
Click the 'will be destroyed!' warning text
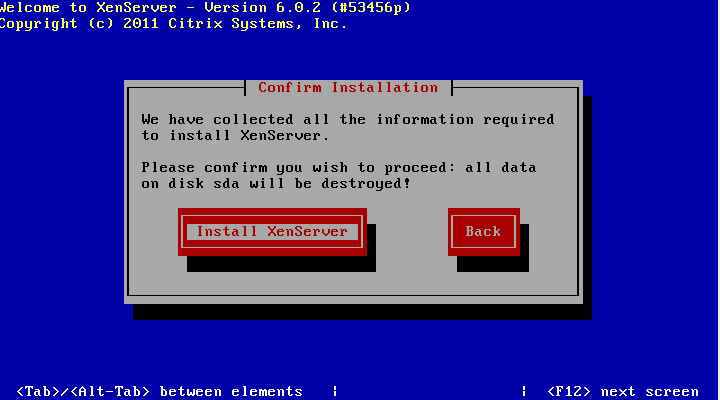(x=330, y=184)
